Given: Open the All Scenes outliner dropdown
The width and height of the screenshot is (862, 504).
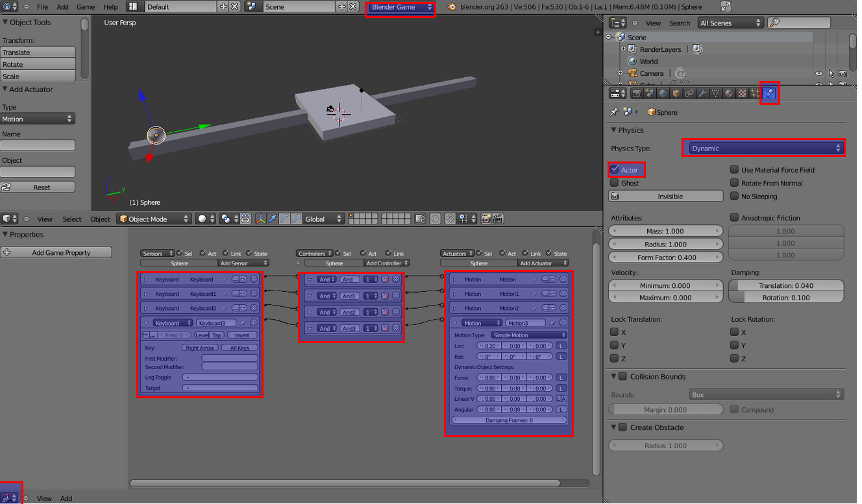Looking at the screenshot, I should pos(730,23).
